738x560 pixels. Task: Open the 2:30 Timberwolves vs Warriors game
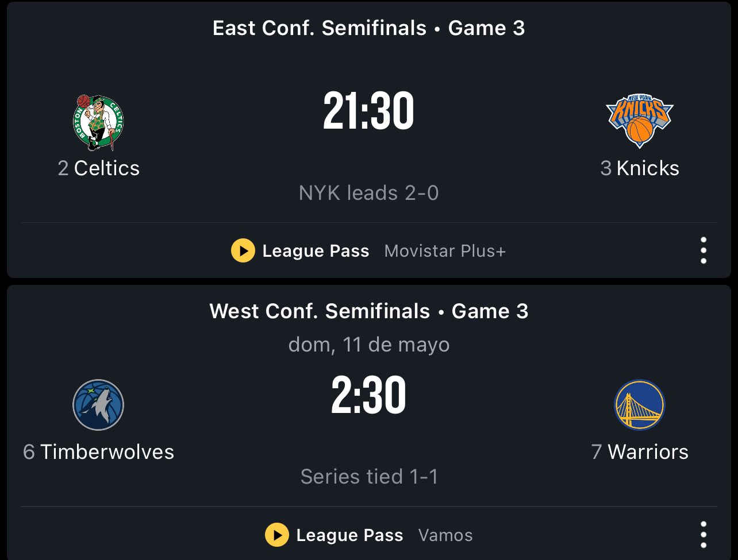[368, 395]
